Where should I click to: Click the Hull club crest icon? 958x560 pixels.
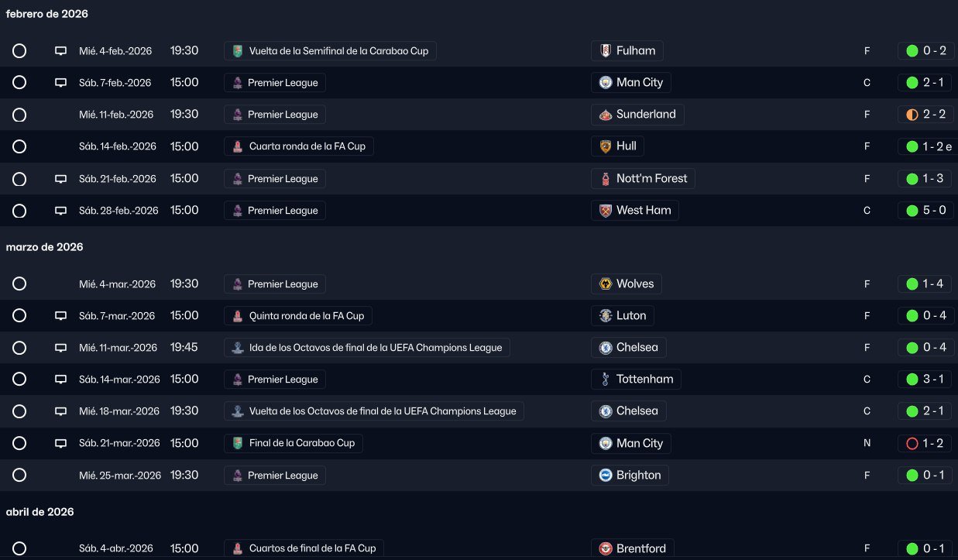[605, 146]
